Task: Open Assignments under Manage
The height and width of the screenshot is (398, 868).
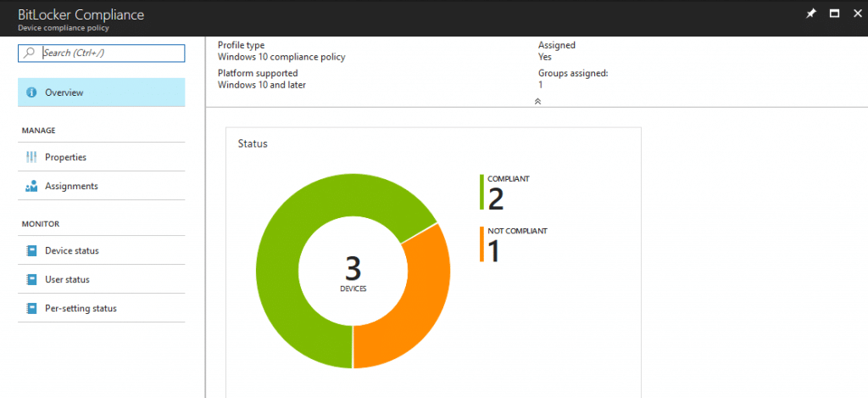Action: 102,186
